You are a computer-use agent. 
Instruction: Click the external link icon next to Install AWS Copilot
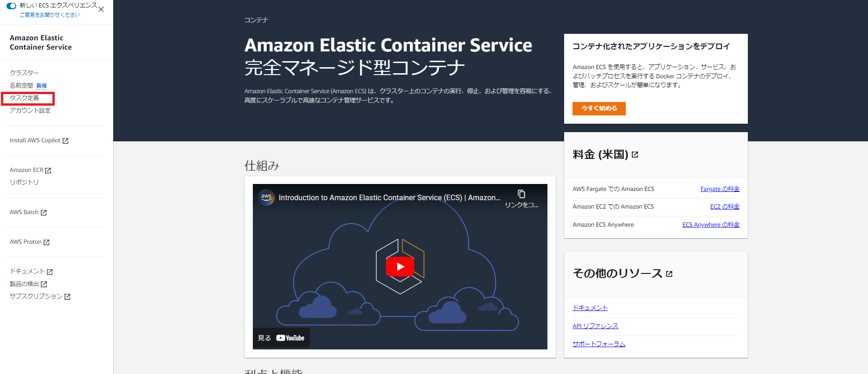click(x=65, y=141)
